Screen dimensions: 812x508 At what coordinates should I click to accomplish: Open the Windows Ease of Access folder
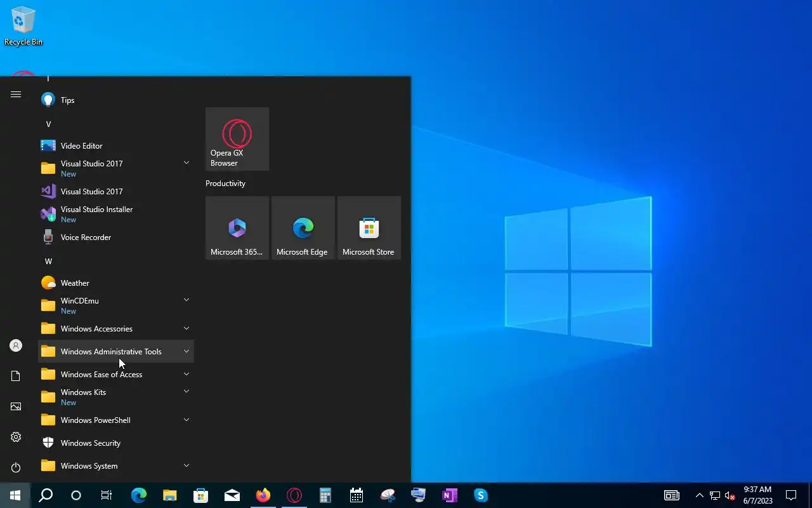[116, 374]
